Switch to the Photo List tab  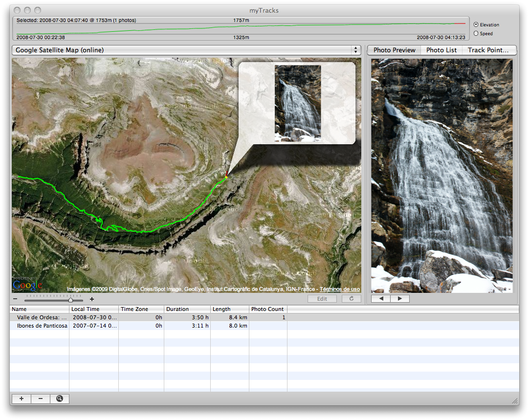click(x=441, y=50)
